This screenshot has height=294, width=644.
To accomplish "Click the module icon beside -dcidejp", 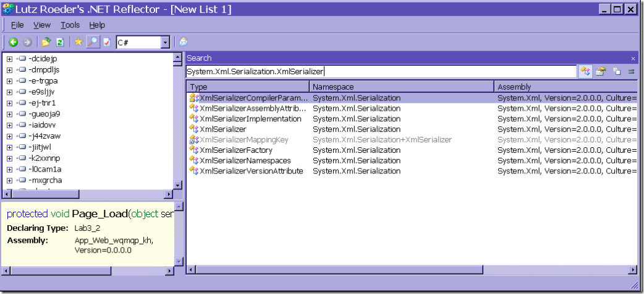I will coord(21,59).
